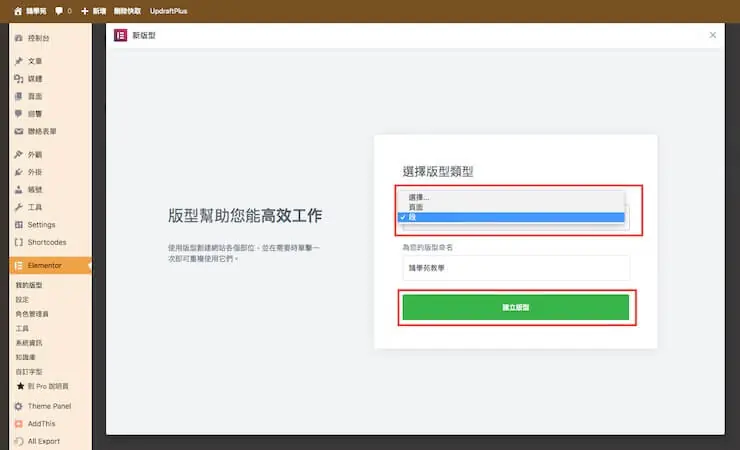Open 我的版型 under Elementor

(x=29, y=285)
